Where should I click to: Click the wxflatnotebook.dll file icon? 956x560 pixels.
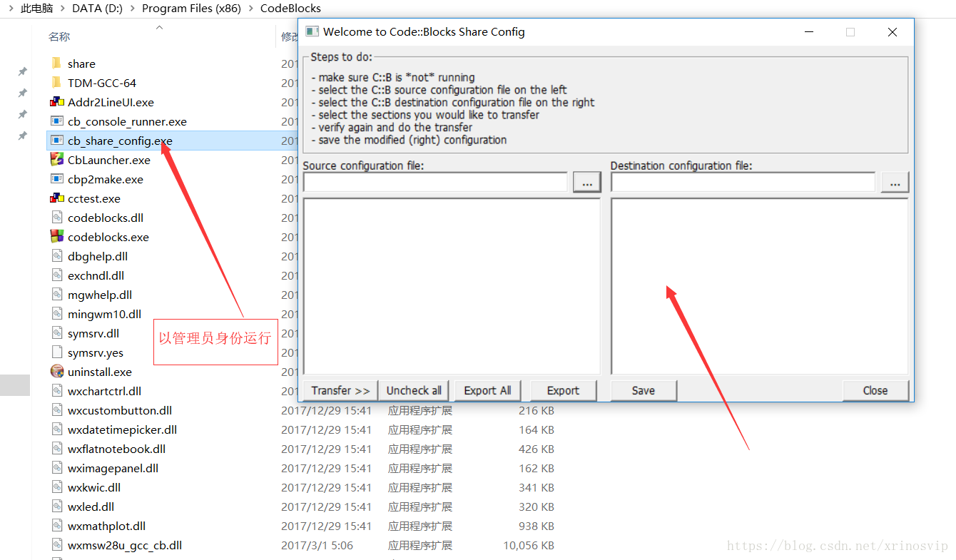[x=57, y=449]
